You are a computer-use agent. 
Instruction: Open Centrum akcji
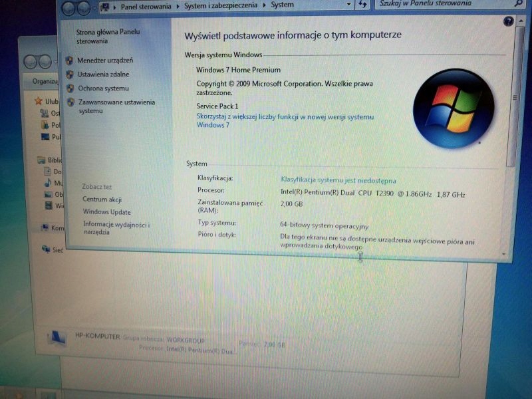[102, 199]
